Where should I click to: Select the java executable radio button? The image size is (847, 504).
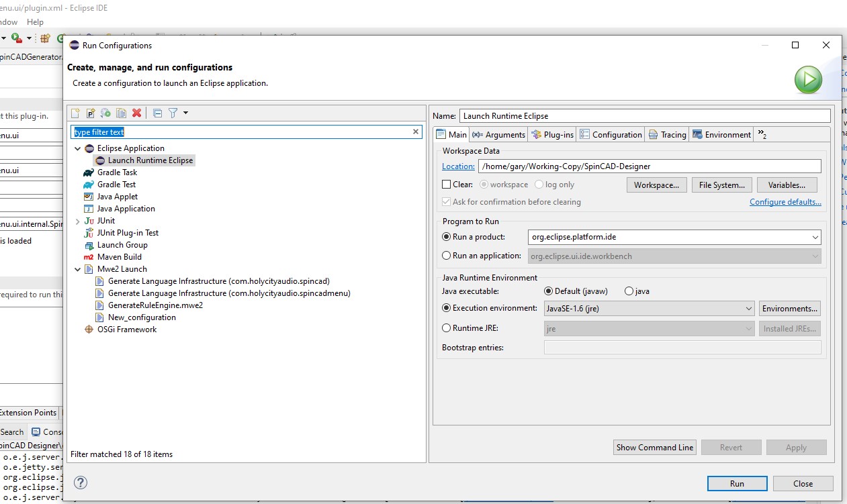[x=629, y=291]
